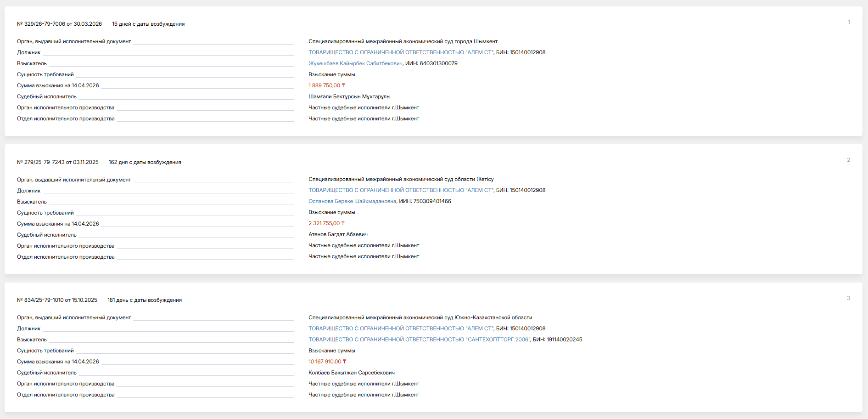The image size is (868, 419).
Task: Click case number № 834/25-79-1010 от 15.10.2025
Action: click(57, 300)
